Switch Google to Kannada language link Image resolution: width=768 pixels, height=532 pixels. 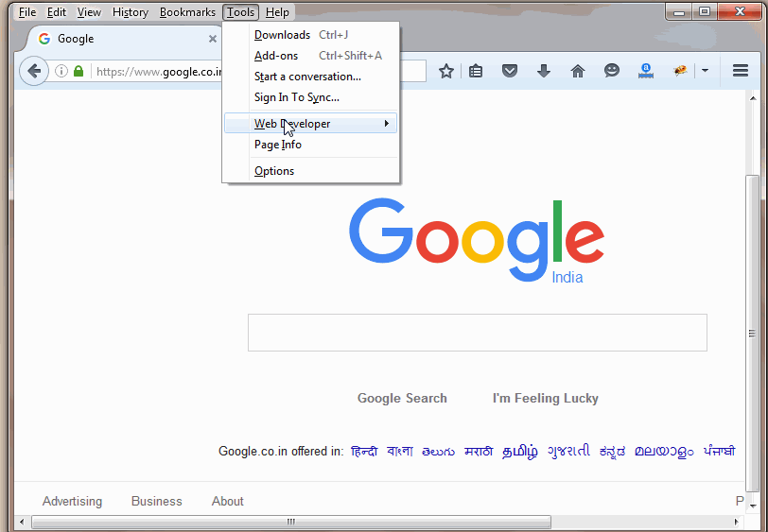point(612,452)
